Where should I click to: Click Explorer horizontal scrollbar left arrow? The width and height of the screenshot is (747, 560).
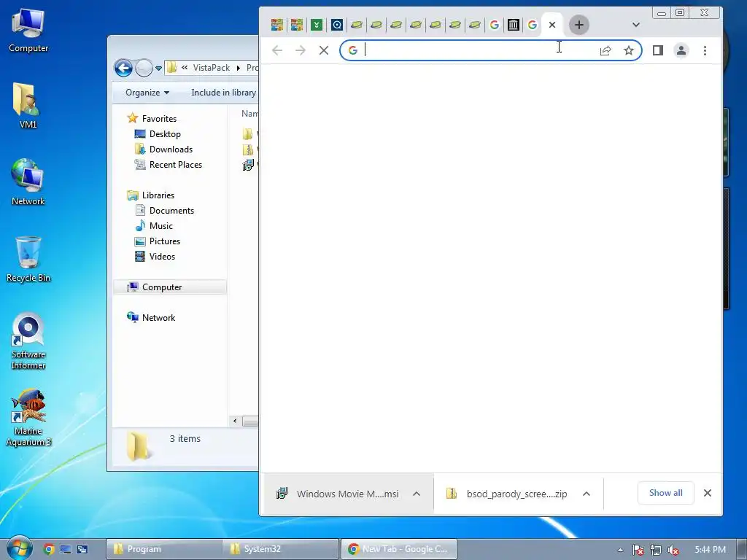234,421
